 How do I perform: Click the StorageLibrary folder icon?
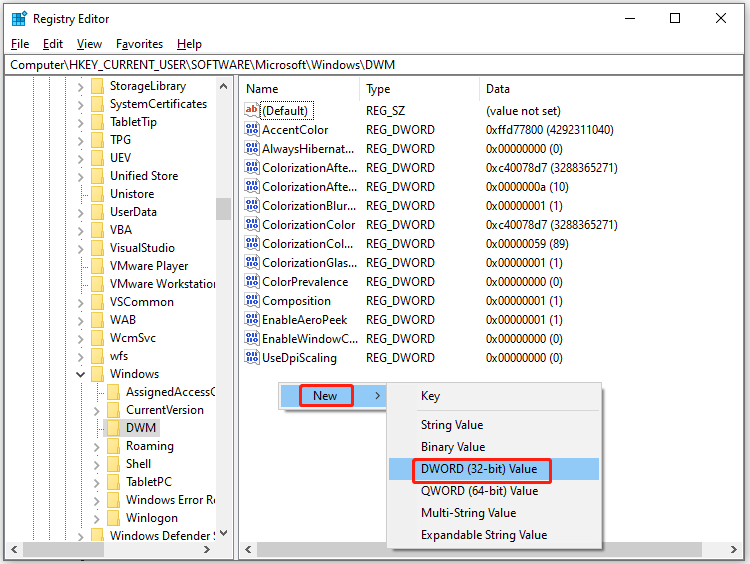[x=97, y=86]
